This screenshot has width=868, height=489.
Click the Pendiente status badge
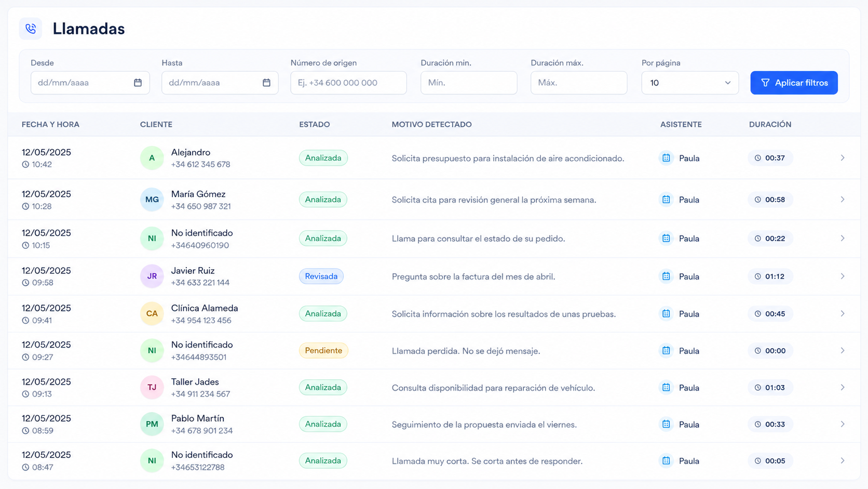click(323, 351)
